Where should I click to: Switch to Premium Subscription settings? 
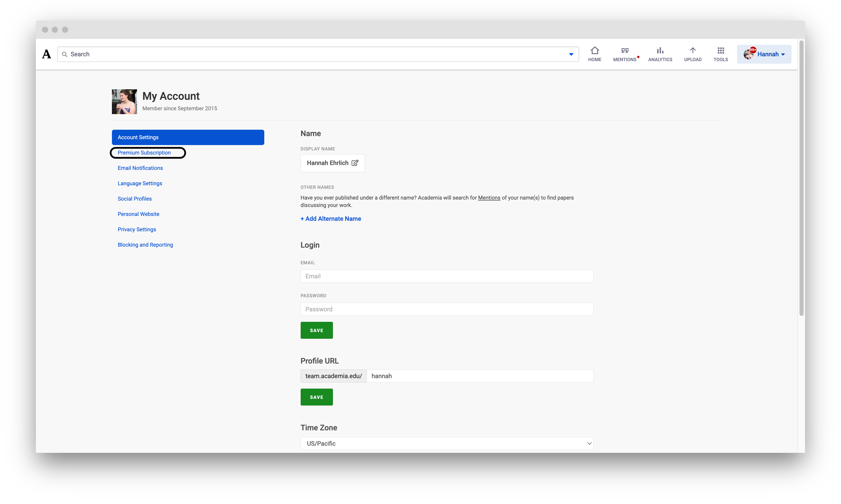144,152
